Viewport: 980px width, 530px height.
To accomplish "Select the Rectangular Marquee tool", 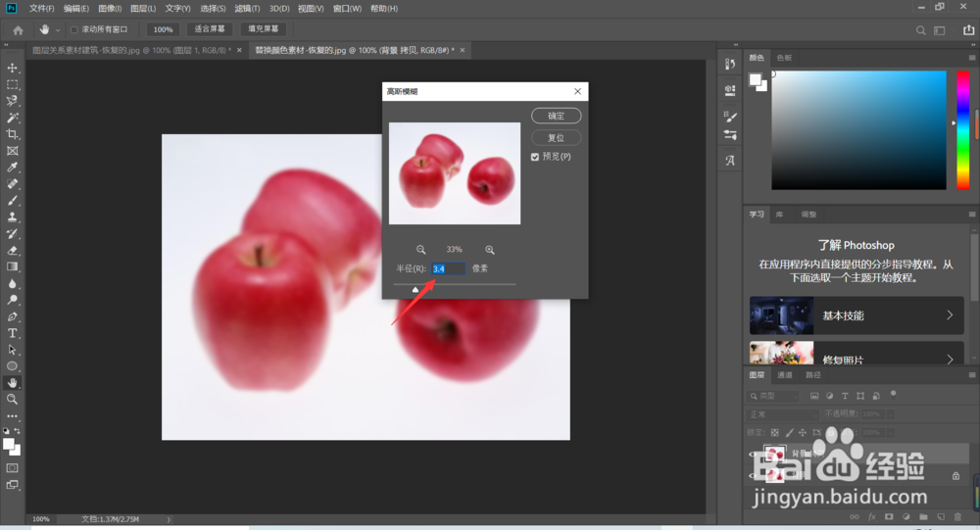I will point(12,84).
